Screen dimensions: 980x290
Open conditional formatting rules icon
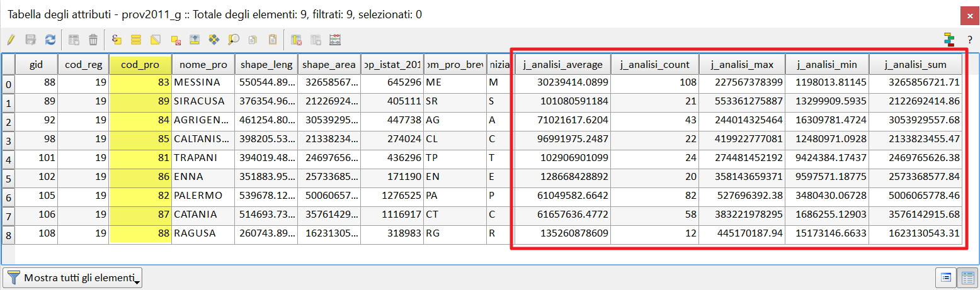tap(949, 40)
